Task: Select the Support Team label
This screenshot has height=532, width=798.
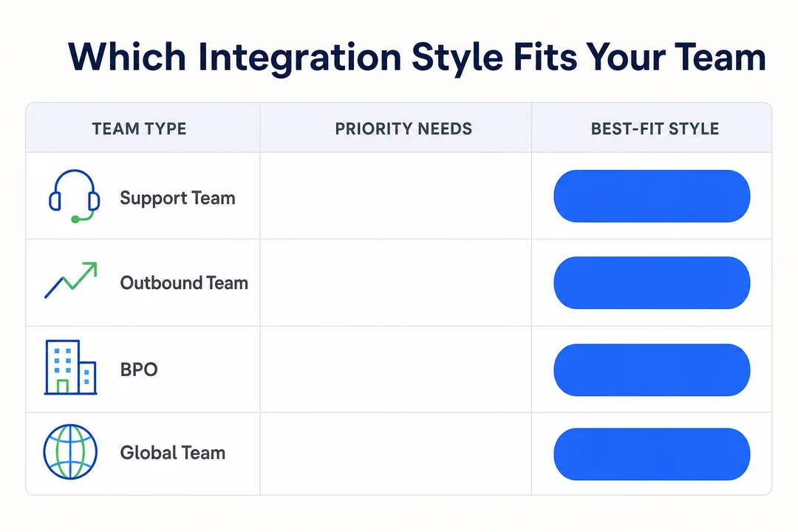Action: point(177,198)
